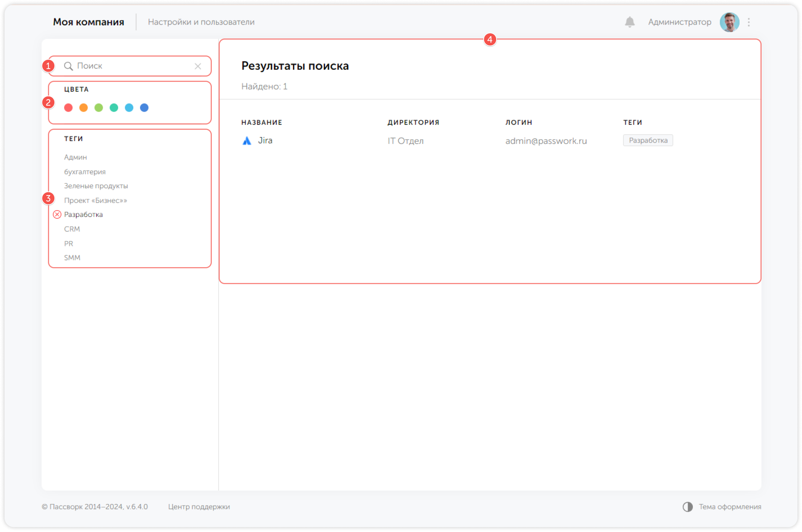
Task: Click the Jira logo icon
Action: (247, 141)
